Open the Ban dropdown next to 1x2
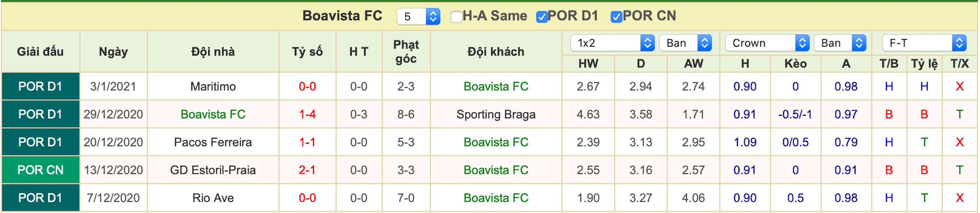The image size is (980, 213). (x=685, y=43)
